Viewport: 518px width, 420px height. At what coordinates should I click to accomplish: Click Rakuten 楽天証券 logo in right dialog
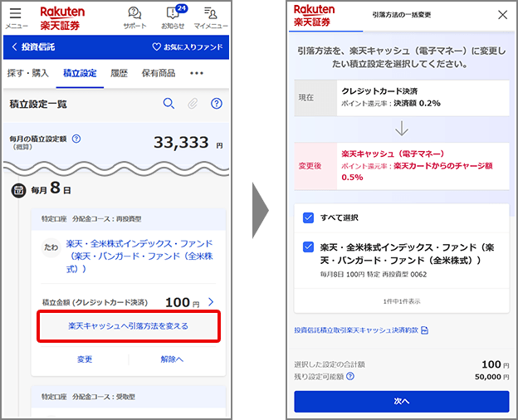tap(314, 16)
